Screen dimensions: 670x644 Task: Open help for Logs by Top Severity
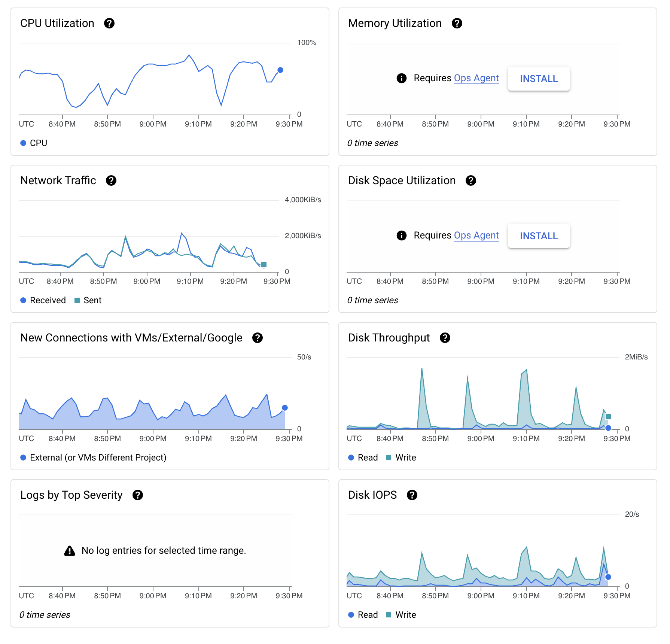137,495
